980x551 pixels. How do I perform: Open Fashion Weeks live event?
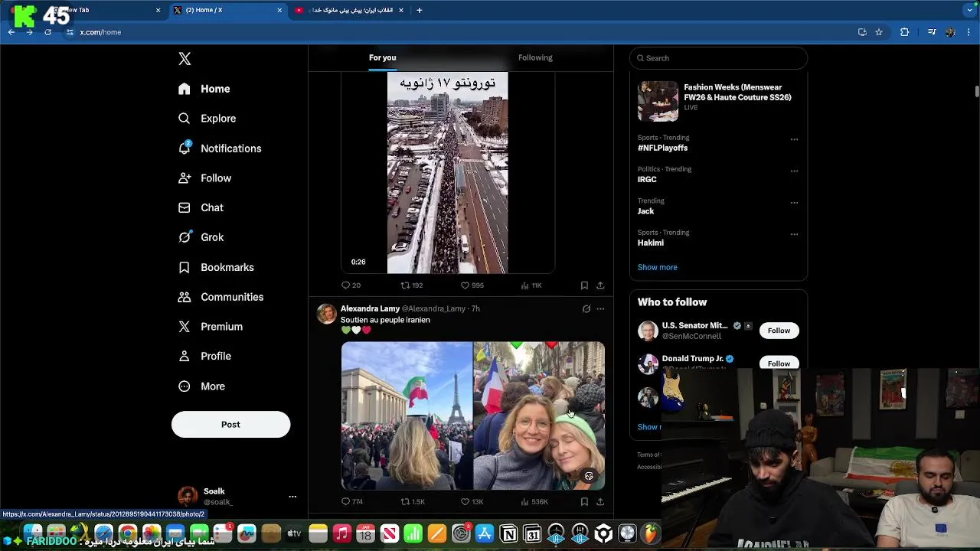pos(718,100)
